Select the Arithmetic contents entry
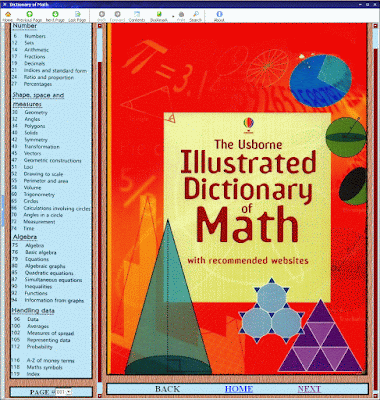Screen dimensions: 380x400 (x=36, y=50)
